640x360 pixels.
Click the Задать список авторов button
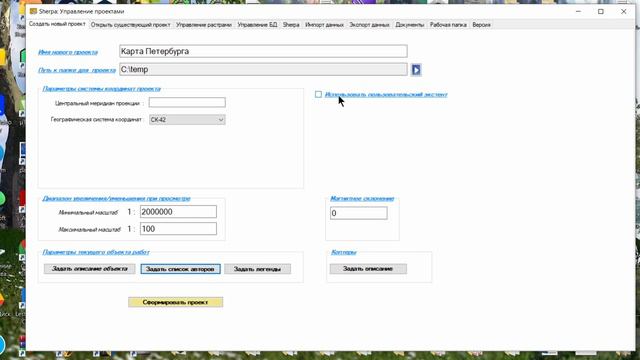(180, 269)
